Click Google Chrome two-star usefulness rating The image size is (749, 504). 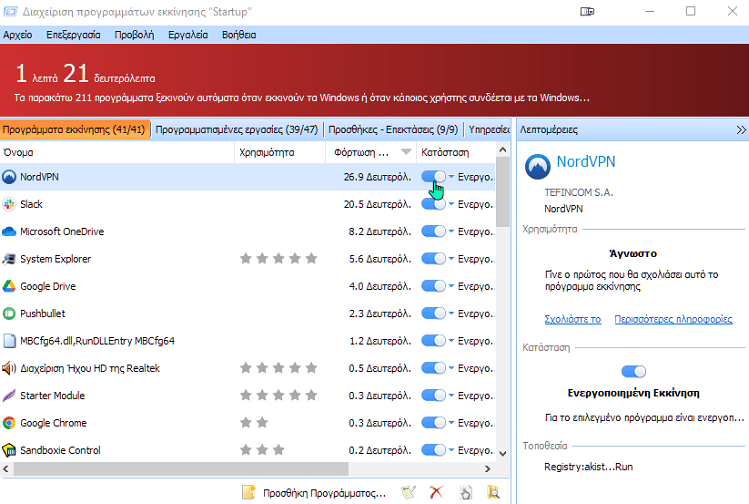pos(254,422)
